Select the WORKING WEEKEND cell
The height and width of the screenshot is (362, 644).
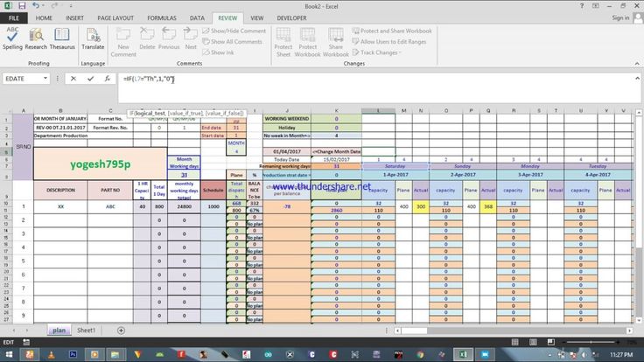(x=287, y=119)
